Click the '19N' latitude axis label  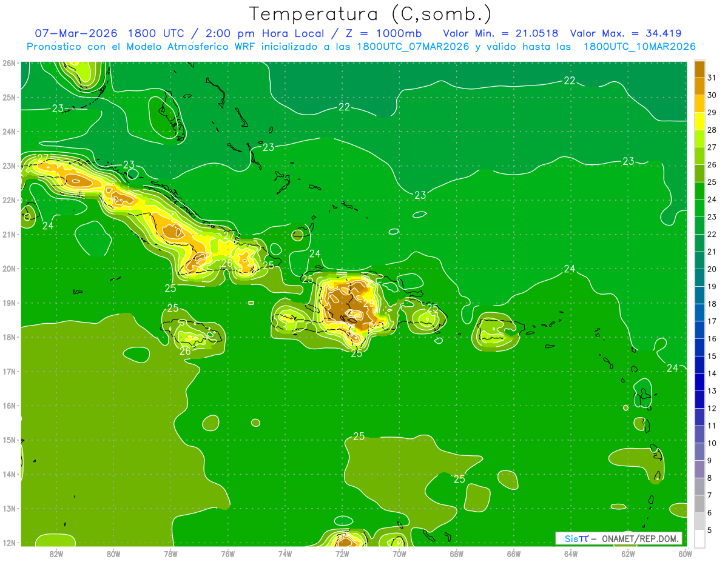click(x=10, y=303)
